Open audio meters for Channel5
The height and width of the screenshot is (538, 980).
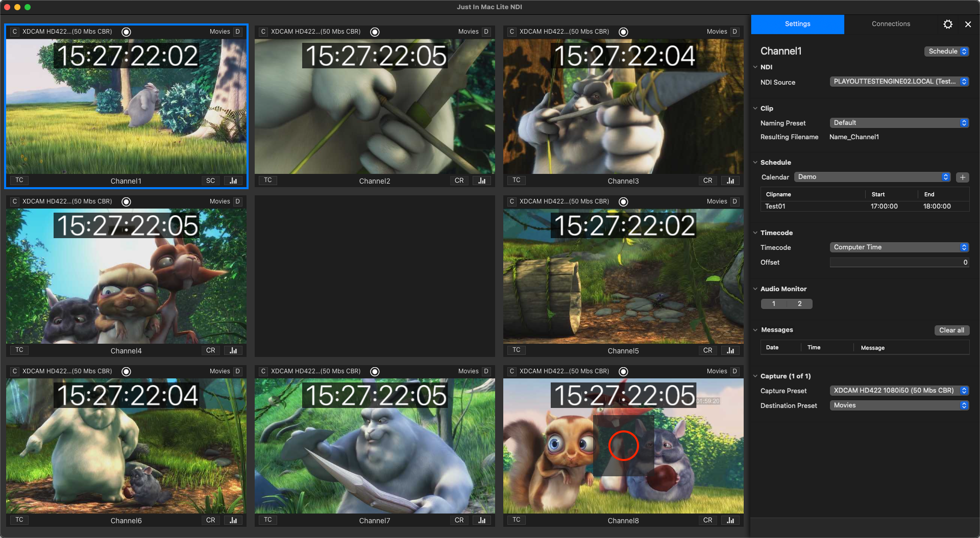pyautogui.click(x=730, y=350)
